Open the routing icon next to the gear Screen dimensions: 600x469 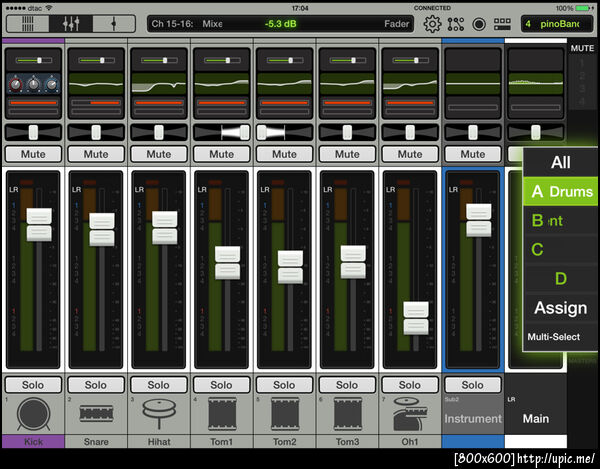[x=456, y=23]
